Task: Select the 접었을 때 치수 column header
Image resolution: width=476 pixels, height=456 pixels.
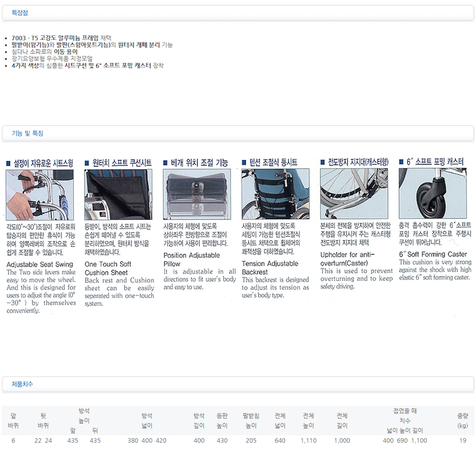Action: point(405,415)
